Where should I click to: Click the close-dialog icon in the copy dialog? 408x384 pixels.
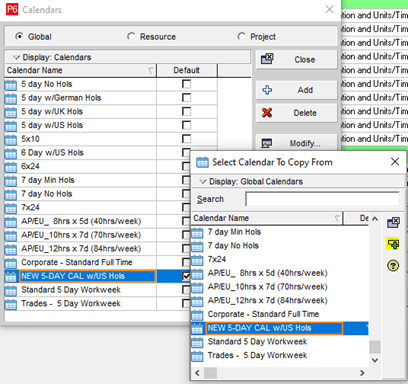click(393, 222)
